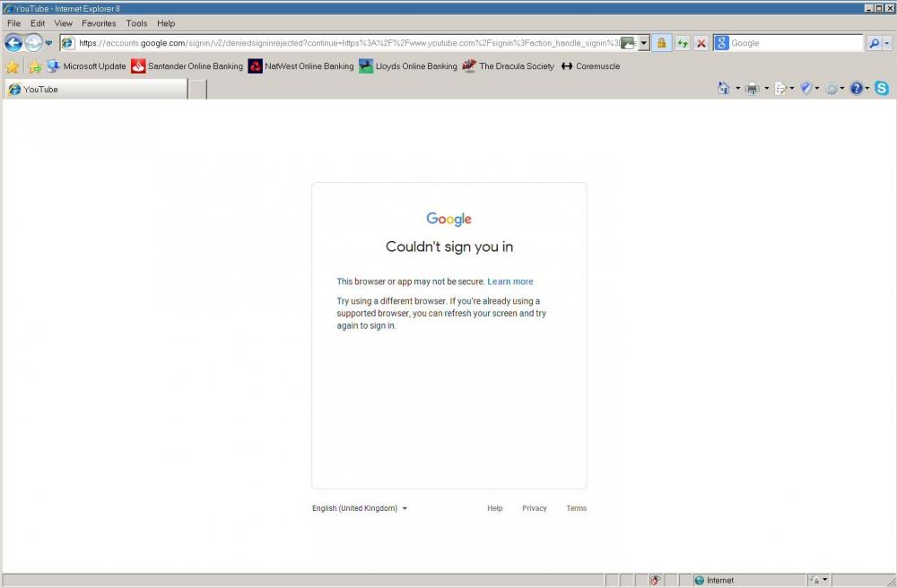Click the Home page icon
The height and width of the screenshot is (588, 897).
(x=724, y=88)
